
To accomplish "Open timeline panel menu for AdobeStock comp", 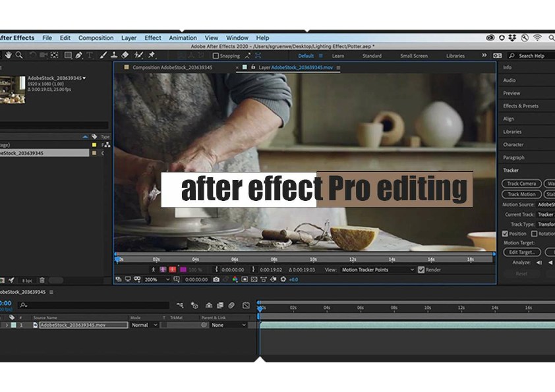I will (51, 293).
